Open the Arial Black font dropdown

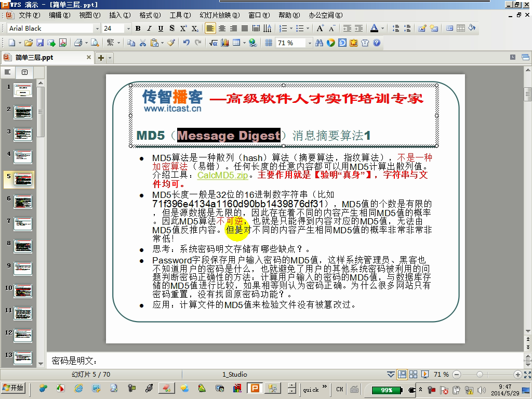tap(97, 29)
